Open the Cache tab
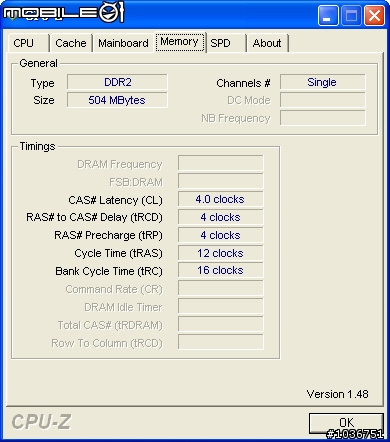The image size is (390, 442). tap(71, 43)
